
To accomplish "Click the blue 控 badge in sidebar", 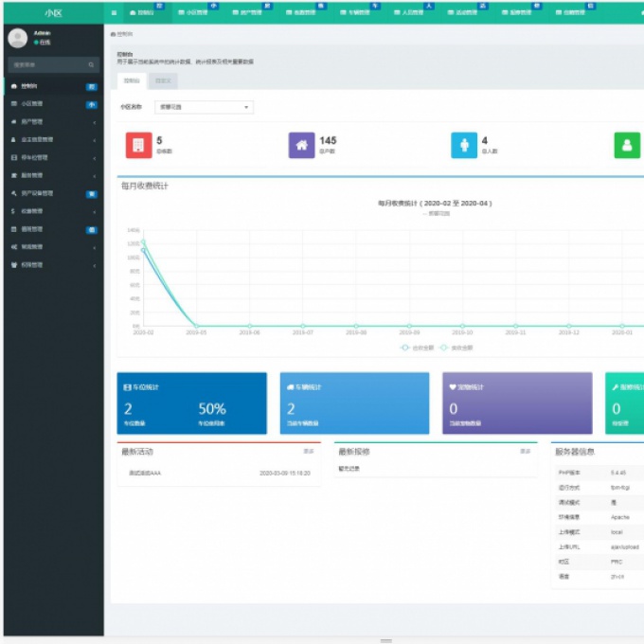I will (92, 87).
